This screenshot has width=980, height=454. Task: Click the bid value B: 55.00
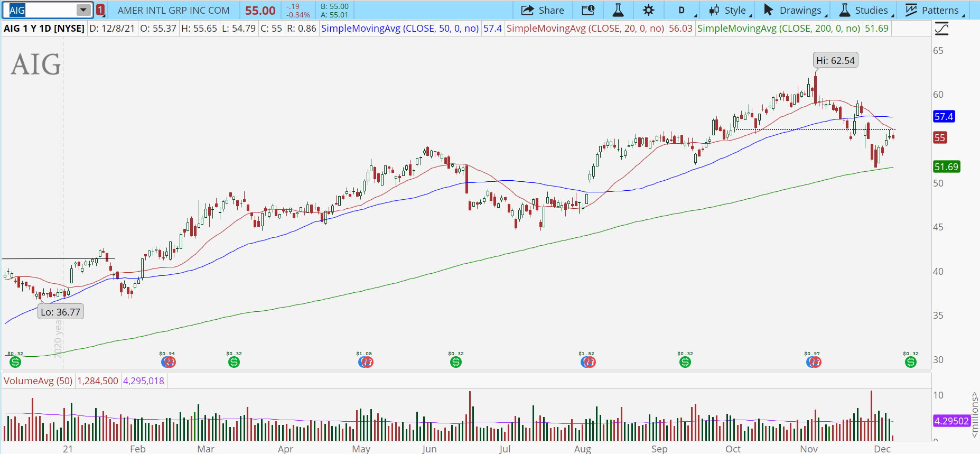335,6
